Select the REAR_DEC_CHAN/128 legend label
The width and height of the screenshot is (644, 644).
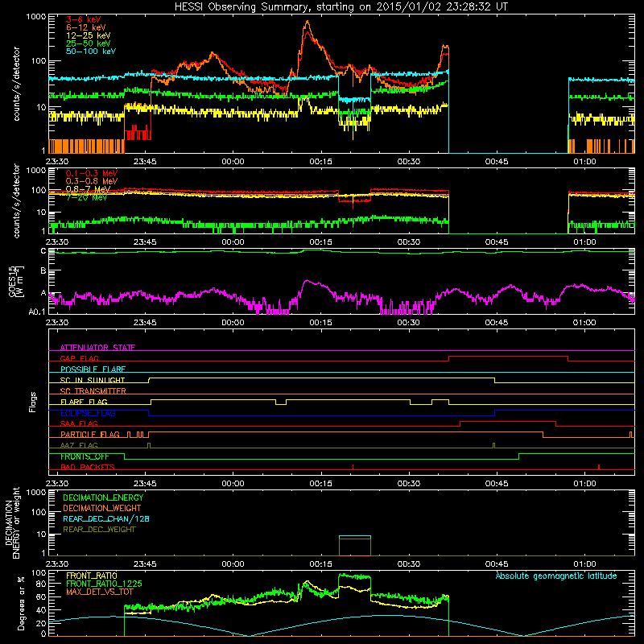click(106, 519)
